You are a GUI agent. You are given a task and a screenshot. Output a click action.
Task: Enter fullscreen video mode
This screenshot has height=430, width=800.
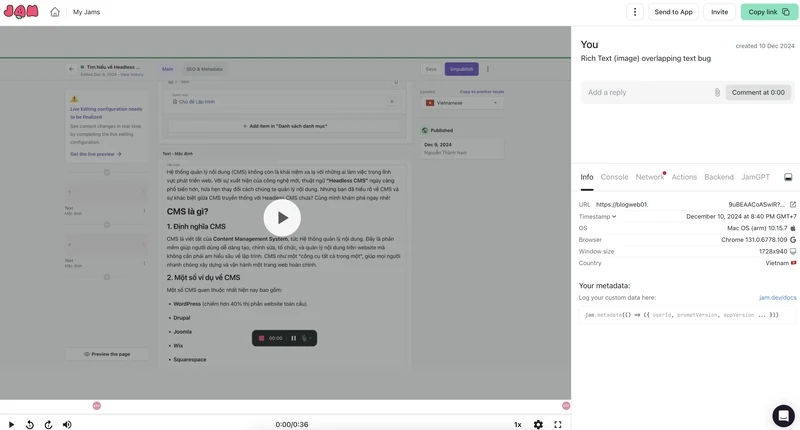pyautogui.click(x=558, y=424)
